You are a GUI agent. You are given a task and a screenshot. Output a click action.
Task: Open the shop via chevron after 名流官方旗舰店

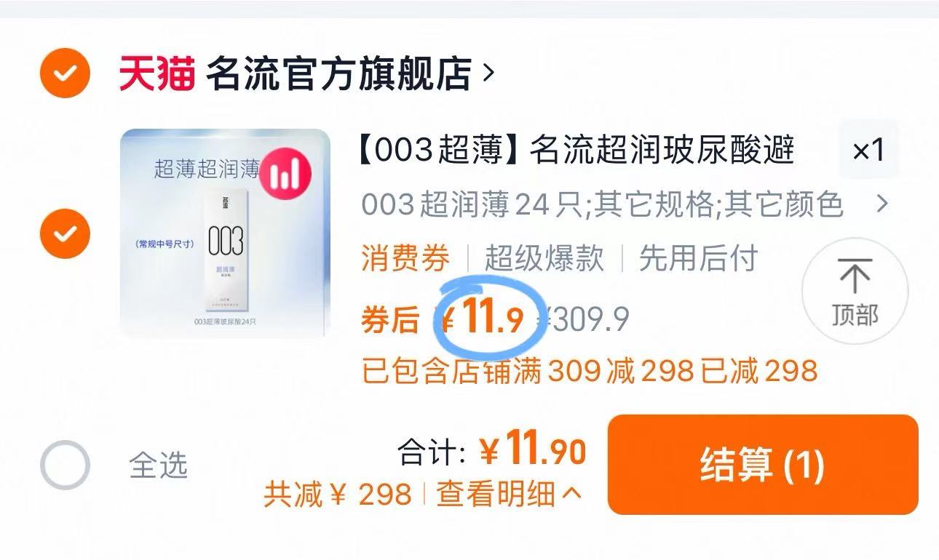488,73
